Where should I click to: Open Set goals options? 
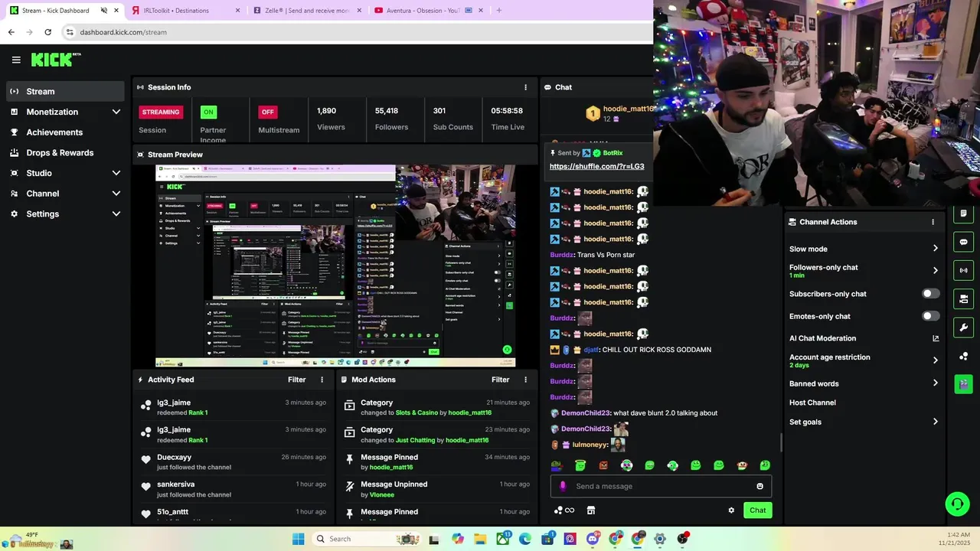click(x=864, y=422)
